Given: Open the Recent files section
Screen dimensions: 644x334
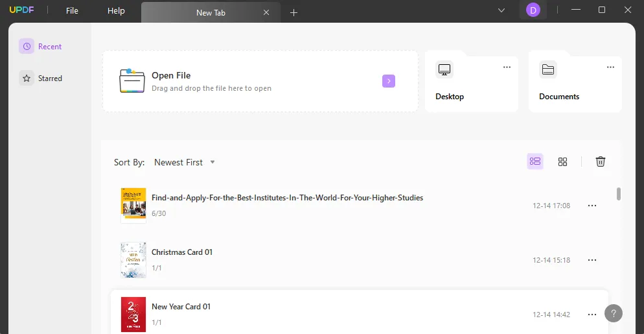Looking at the screenshot, I should (x=41, y=47).
